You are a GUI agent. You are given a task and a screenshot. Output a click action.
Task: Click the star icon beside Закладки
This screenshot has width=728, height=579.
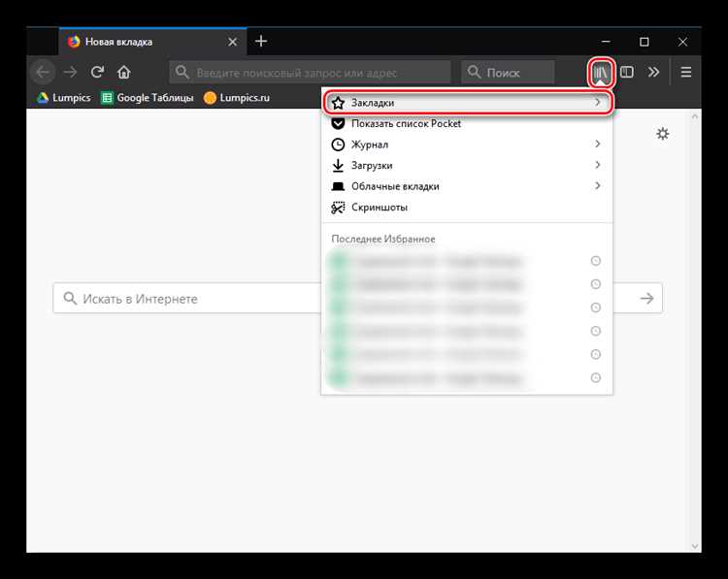click(338, 103)
